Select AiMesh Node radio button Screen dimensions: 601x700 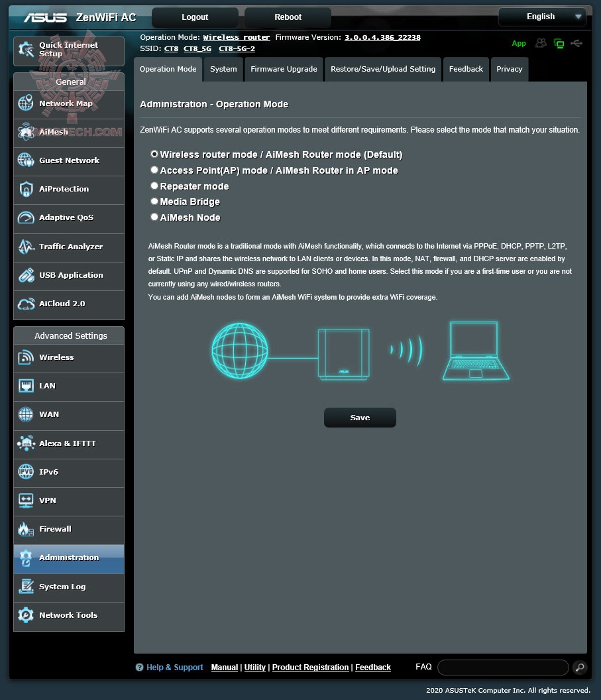pos(154,217)
